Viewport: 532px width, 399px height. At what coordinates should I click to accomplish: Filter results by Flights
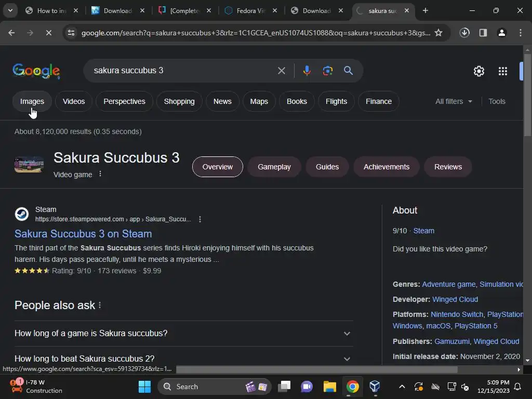[x=336, y=101]
